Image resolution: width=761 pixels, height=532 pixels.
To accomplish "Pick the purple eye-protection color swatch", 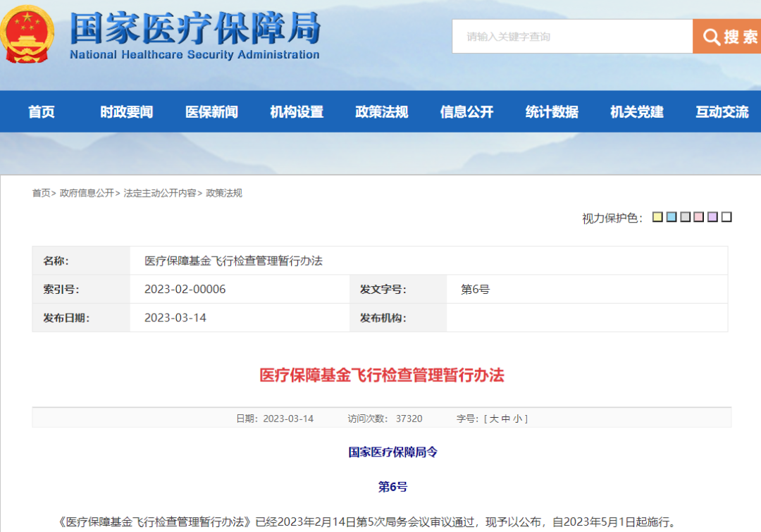I will point(712,217).
